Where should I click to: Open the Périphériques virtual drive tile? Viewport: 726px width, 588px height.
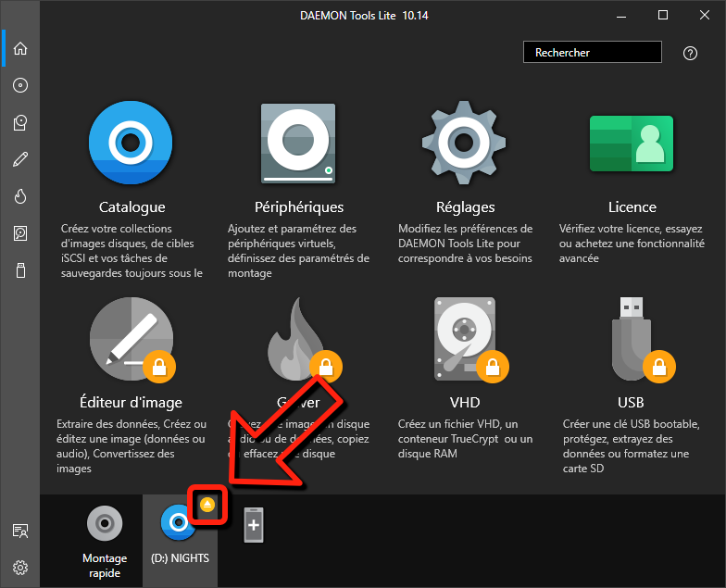298,144
